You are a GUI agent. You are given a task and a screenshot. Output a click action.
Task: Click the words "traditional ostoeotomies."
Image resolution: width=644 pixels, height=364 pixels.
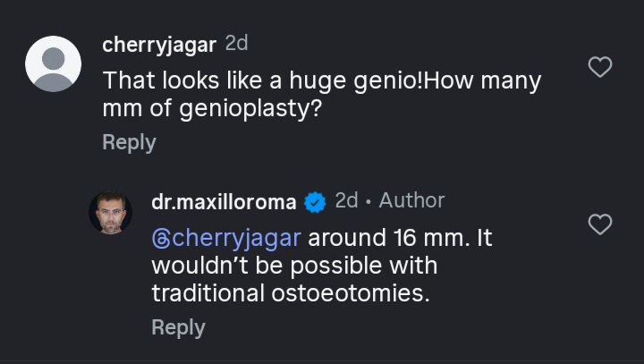click(290, 292)
